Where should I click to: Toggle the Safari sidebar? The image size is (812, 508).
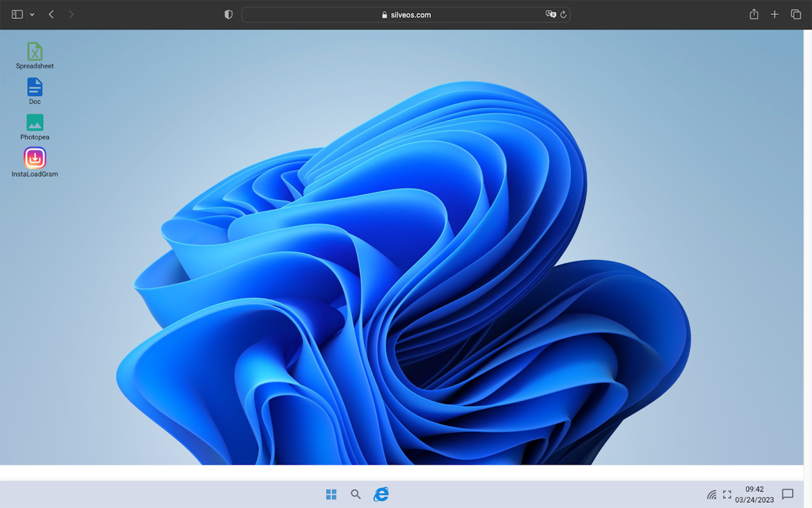[18, 14]
